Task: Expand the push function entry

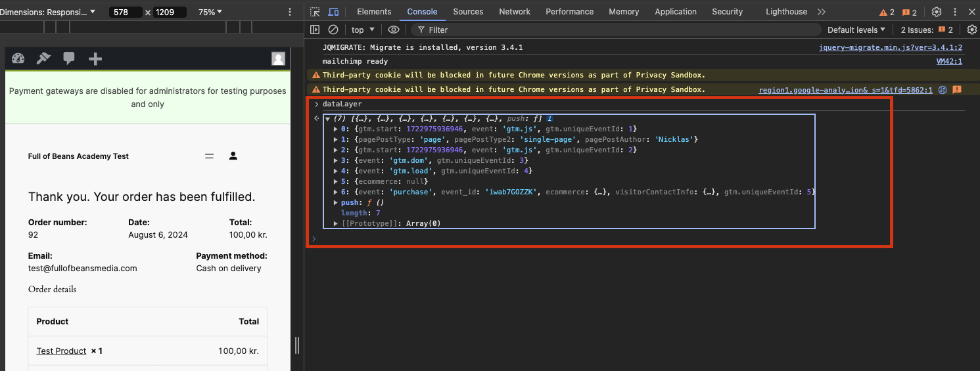Action: (337, 203)
